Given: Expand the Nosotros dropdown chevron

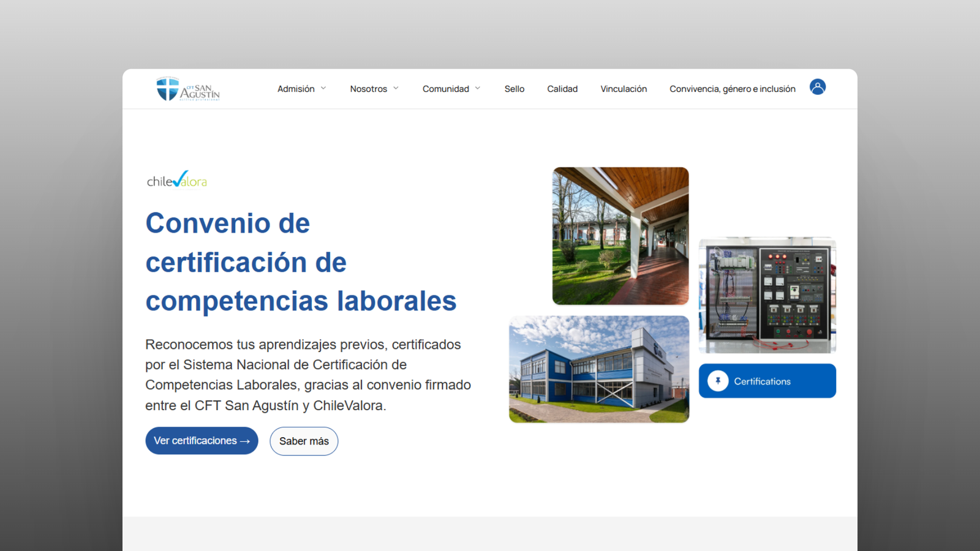Looking at the screenshot, I should click(x=396, y=89).
